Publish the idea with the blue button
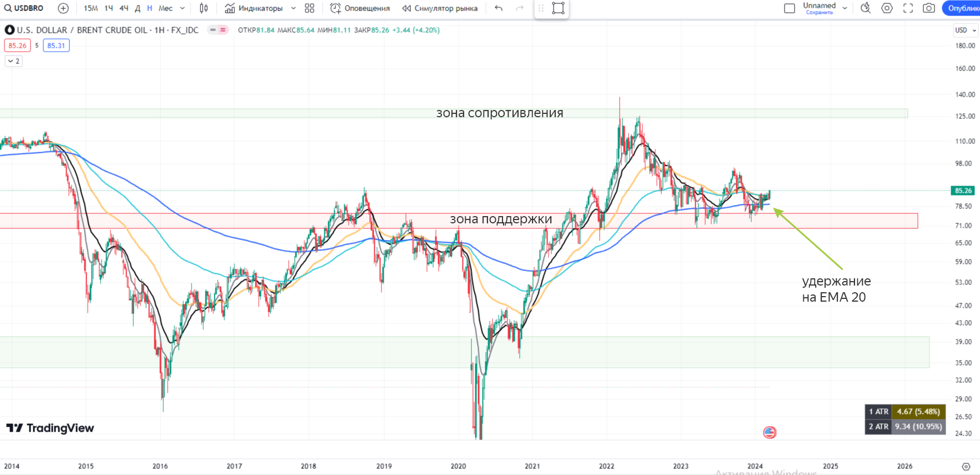This screenshot has height=475, width=980. [x=962, y=8]
